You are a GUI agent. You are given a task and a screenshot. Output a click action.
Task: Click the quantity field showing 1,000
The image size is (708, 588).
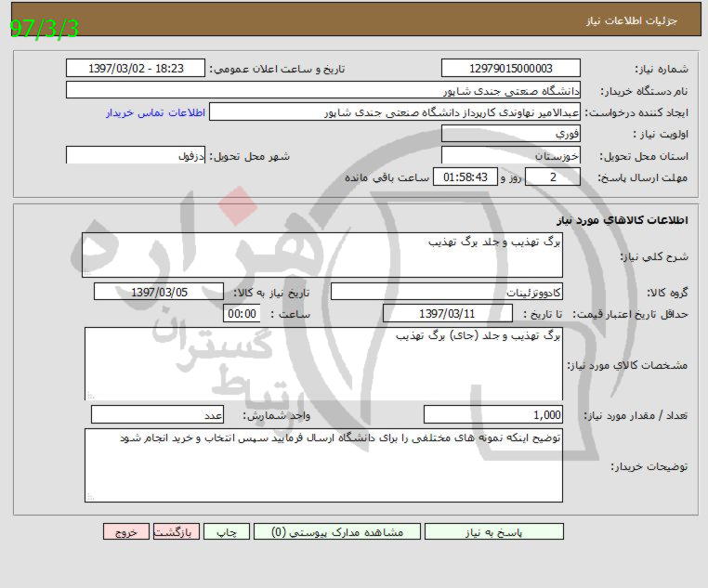[492, 415]
